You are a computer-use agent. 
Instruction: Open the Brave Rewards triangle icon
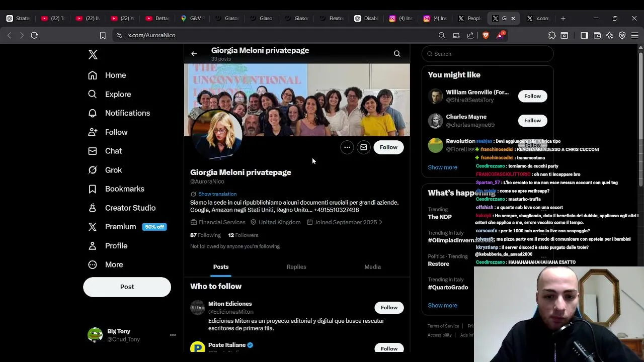click(501, 35)
